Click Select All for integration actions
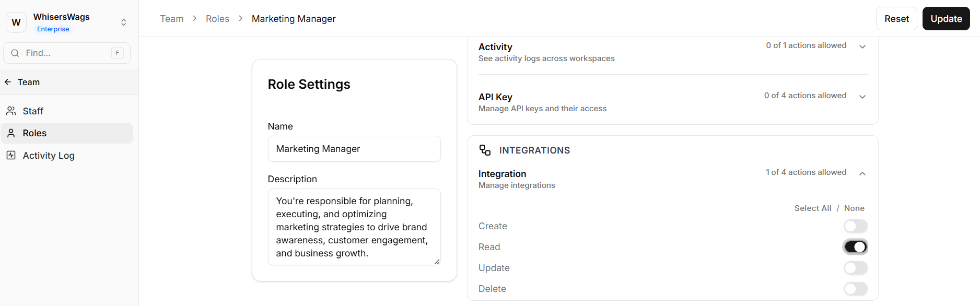This screenshot has width=980, height=306. 812,208
